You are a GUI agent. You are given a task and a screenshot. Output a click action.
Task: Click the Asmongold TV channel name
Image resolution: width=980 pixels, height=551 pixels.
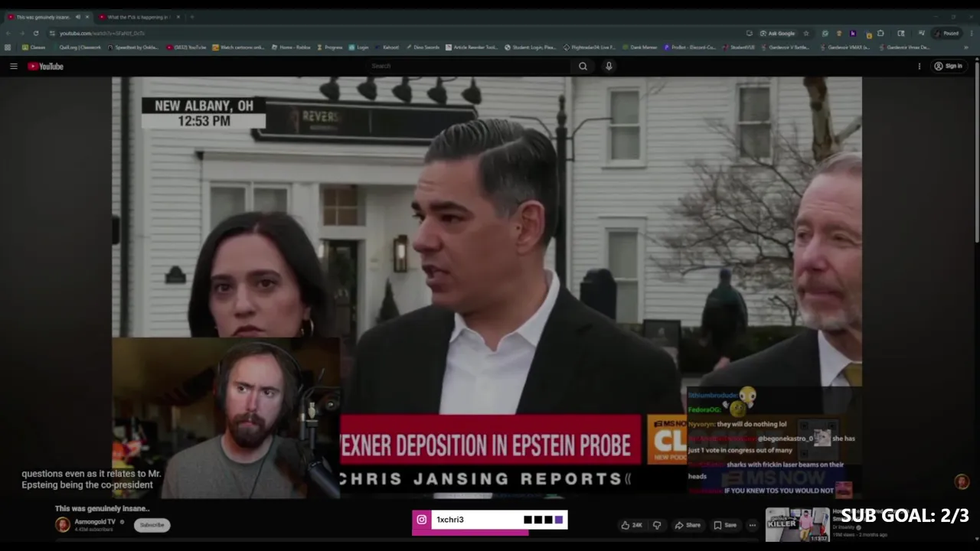tap(95, 522)
